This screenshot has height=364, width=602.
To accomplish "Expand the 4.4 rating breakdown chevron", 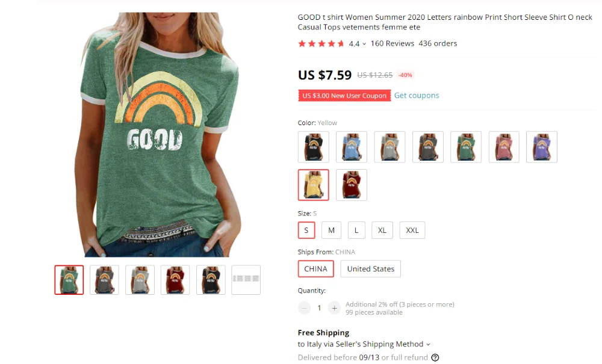I will pos(364,44).
